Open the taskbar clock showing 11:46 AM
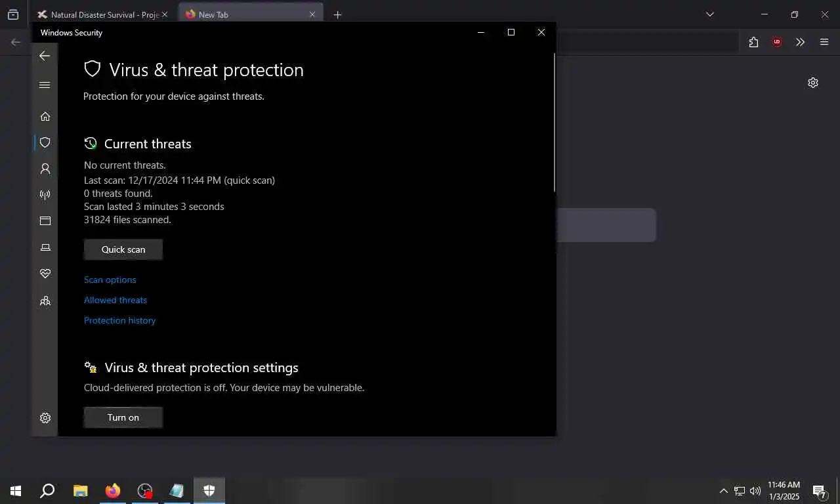This screenshot has width=840, height=504. pyautogui.click(x=784, y=491)
